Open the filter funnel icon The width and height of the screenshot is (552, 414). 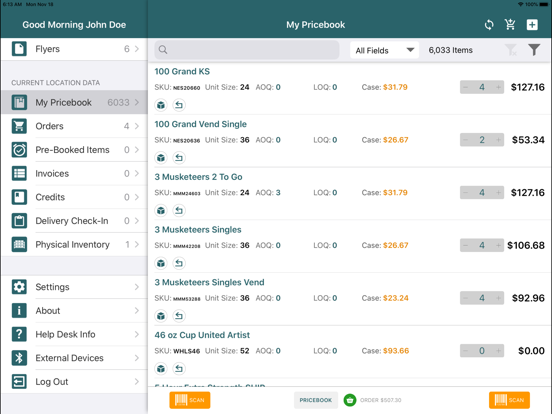534,50
